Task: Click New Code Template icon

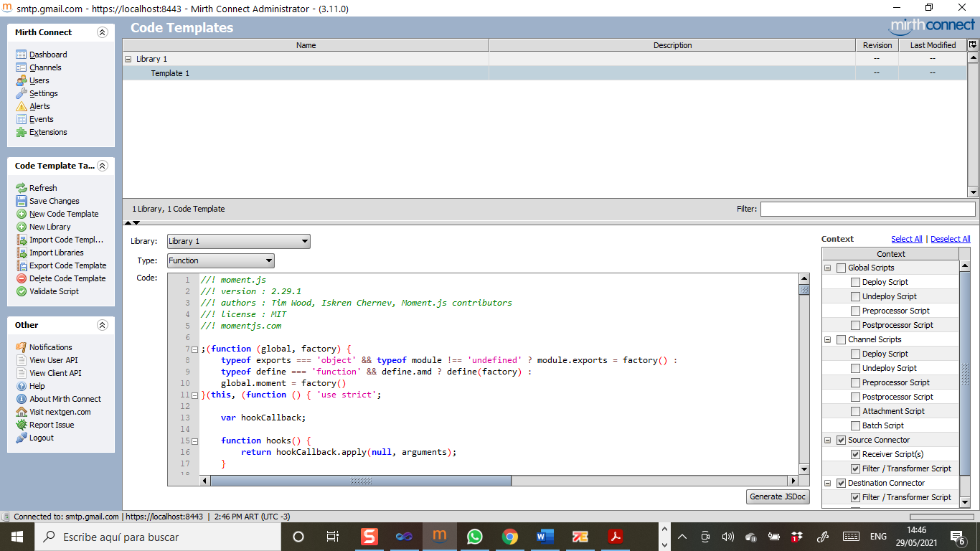Action: point(22,214)
